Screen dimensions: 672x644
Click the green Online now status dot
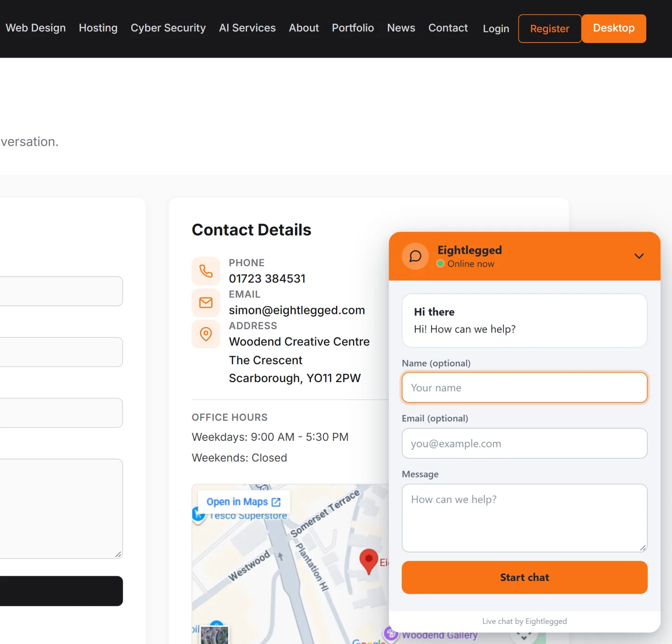(x=440, y=264)
